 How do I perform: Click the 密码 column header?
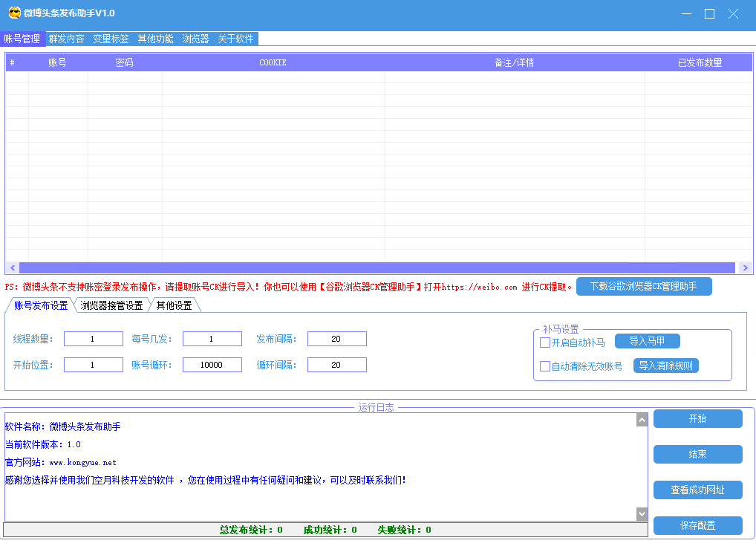[x=125, y=62]
